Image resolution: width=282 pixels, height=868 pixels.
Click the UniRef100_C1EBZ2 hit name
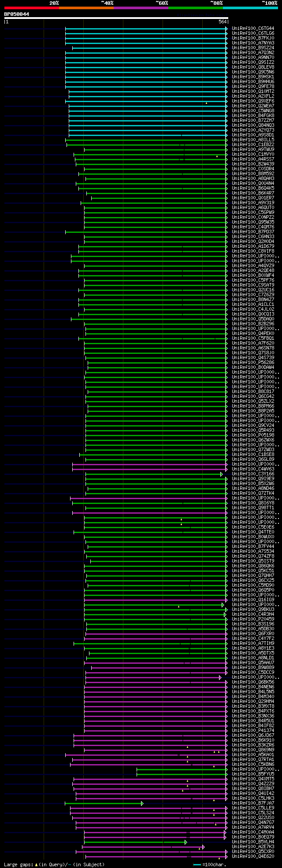253,145
